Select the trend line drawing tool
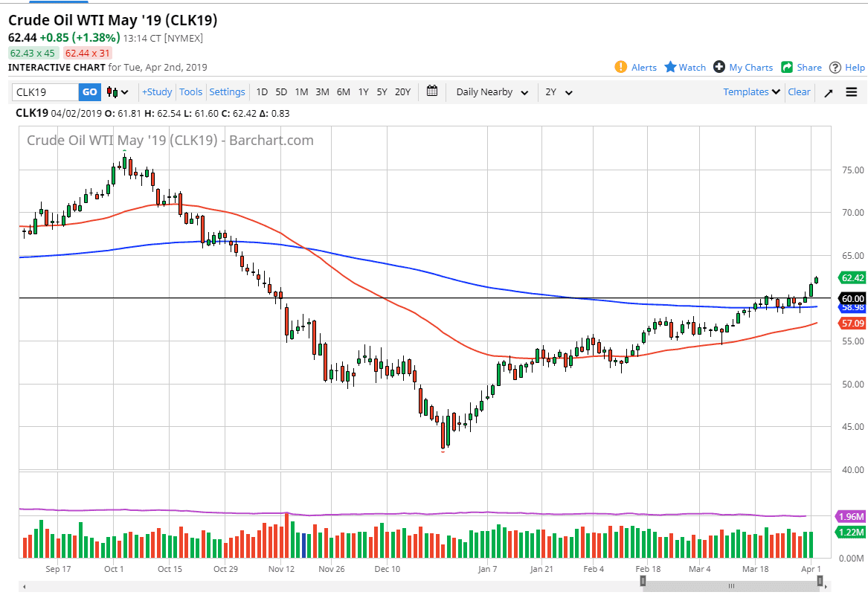The width and height of the screenshot is (868, 595). pos(828,92)
